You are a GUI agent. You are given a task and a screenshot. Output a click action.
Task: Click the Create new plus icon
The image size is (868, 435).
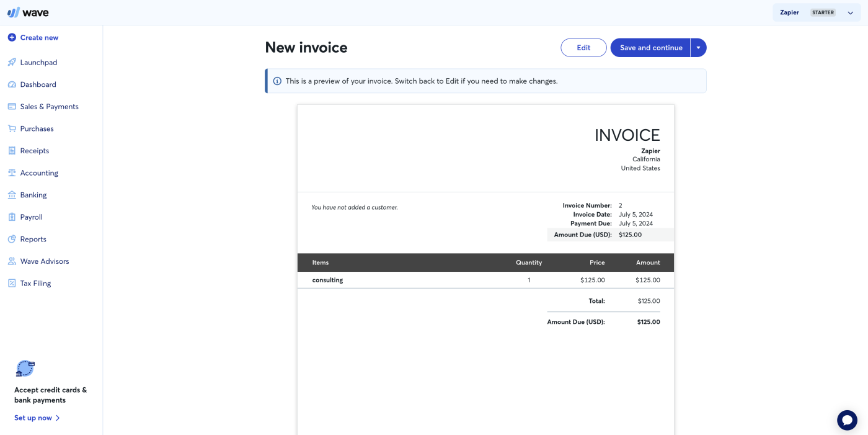click(x=12, y=38)
